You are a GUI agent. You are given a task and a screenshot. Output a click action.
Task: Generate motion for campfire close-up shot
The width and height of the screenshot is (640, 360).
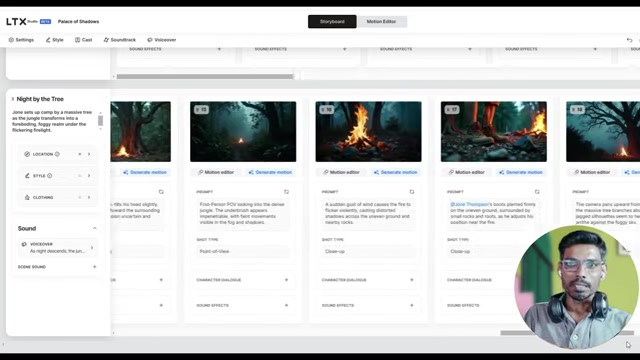[396, 172]
